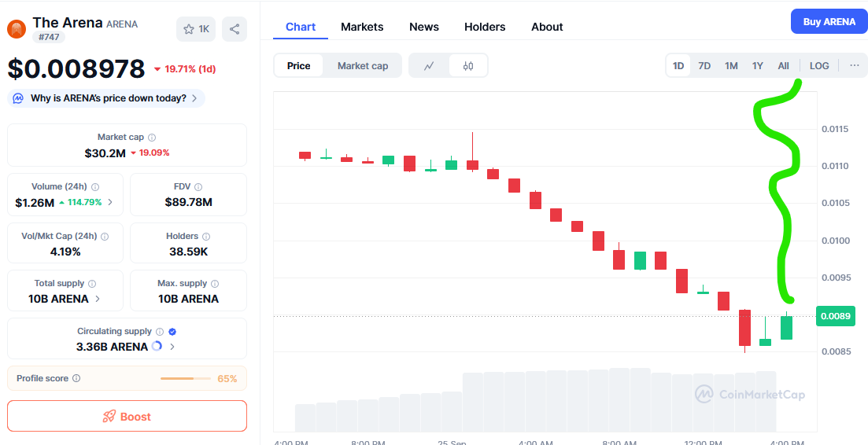The height and width of the screenshot is (445, 868).
Task: Select the candlestick chart icon
Action: point(468,66)
